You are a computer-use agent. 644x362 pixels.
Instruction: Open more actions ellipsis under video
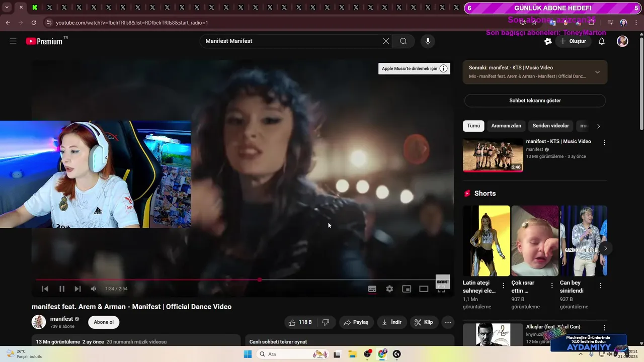pyautogui.click(x=448, y=322)
